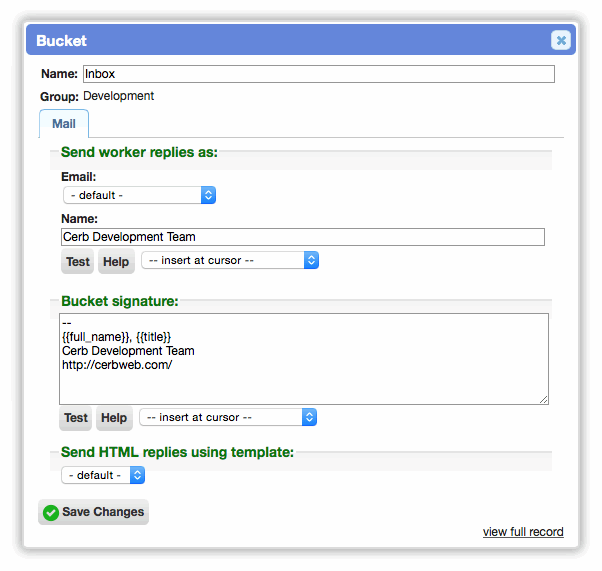Click the Help button below Bucket signature
Image resolution: width=602 pixels, height=571 pixels.
114,418
